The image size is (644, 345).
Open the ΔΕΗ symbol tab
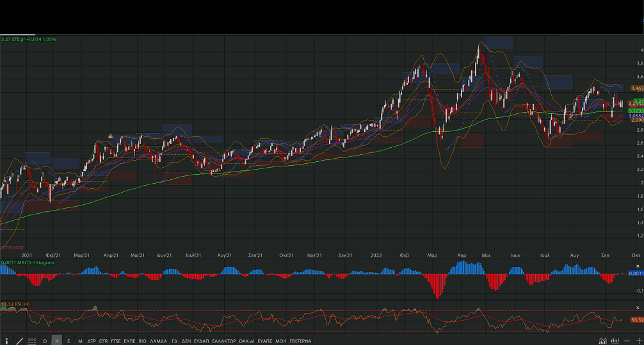186,341
